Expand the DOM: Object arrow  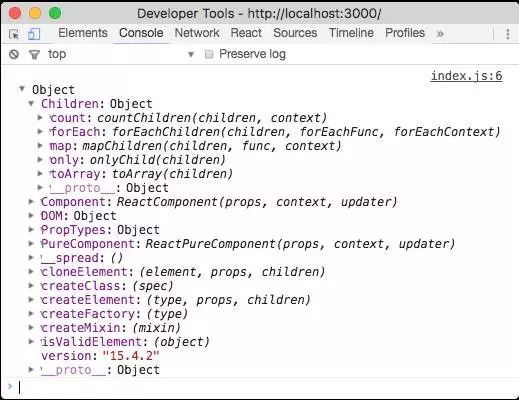(x=31, y=215)
